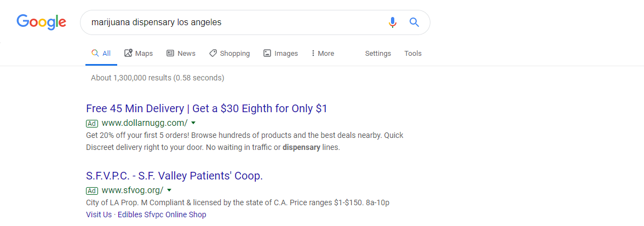
Task: Click the Shopping tag icon
Action: pos(212,53)
